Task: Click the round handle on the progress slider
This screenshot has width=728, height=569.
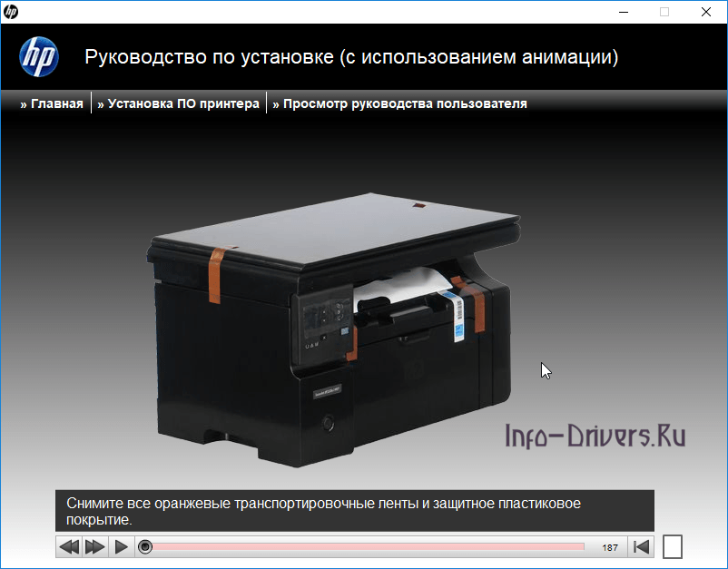Action: click(146, 546)
